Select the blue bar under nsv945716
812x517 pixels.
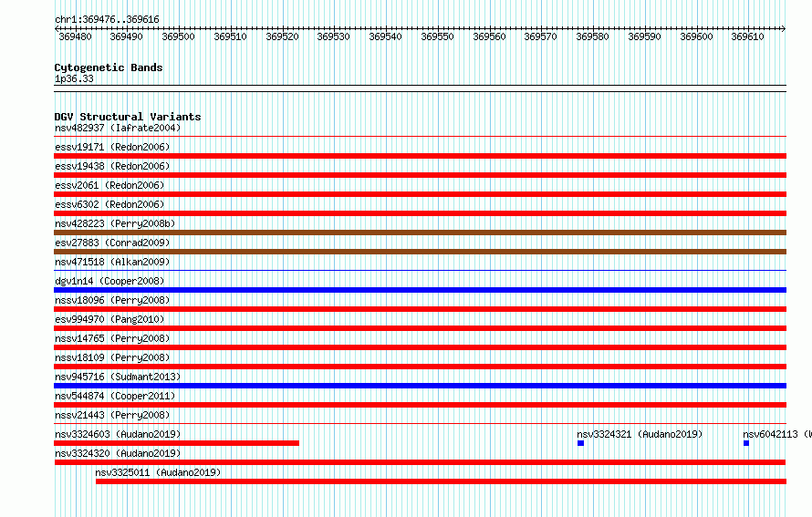click(420, 386)
